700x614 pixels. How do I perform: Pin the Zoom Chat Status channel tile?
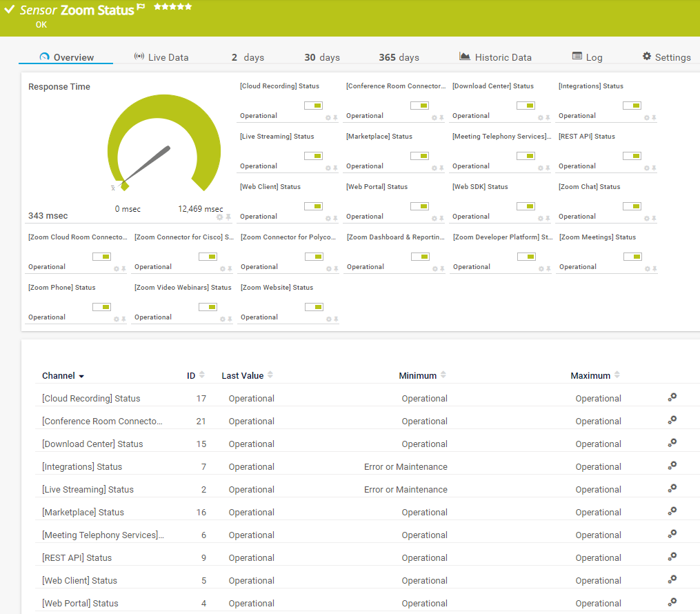point(654,219)
